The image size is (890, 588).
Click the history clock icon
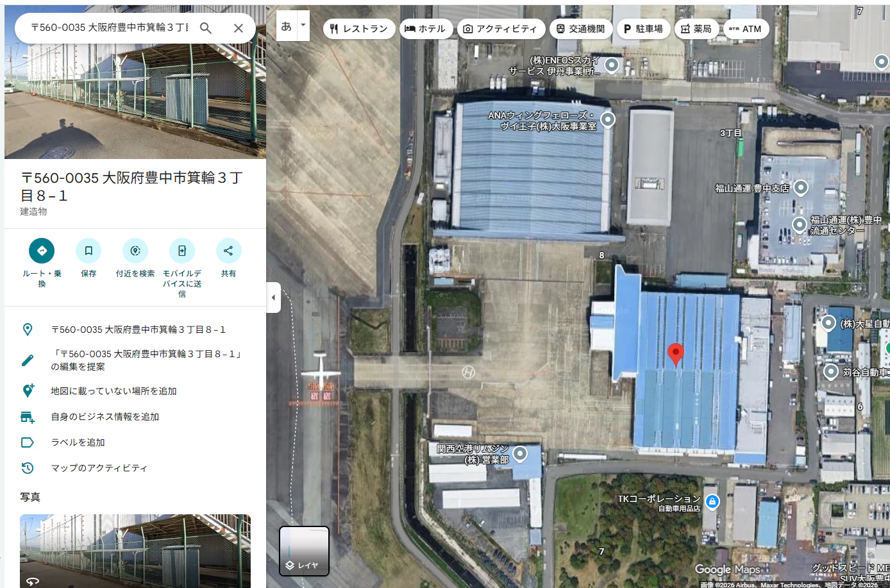point(28,468)
